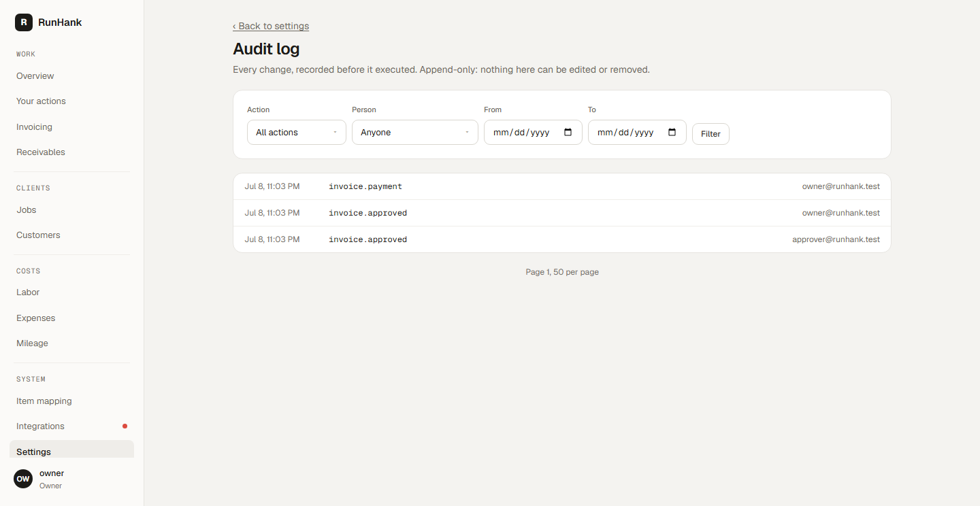
Task: Select Jobs in the sidebar
Action: coord(71,210)
